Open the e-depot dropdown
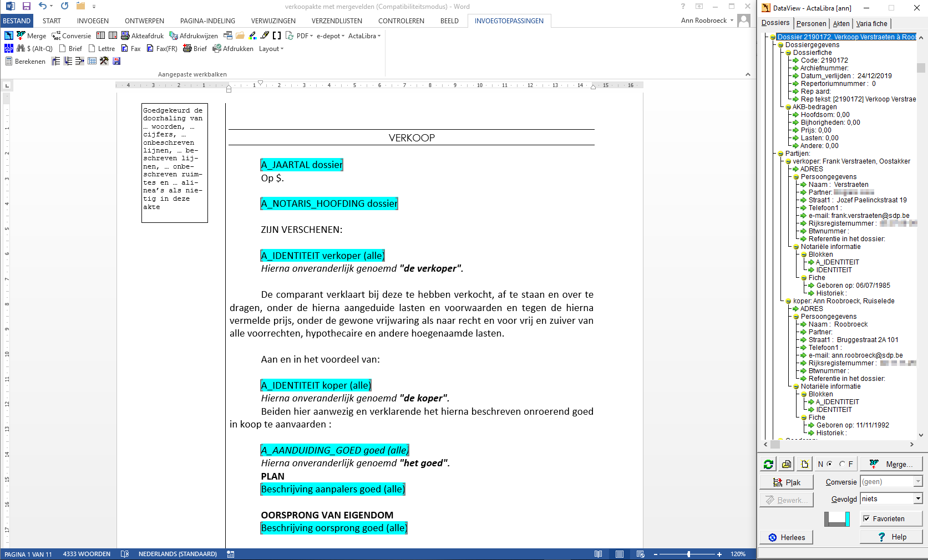Image resolution: width=928 pixels, height=560 pixels. click(x=331, y=35)
